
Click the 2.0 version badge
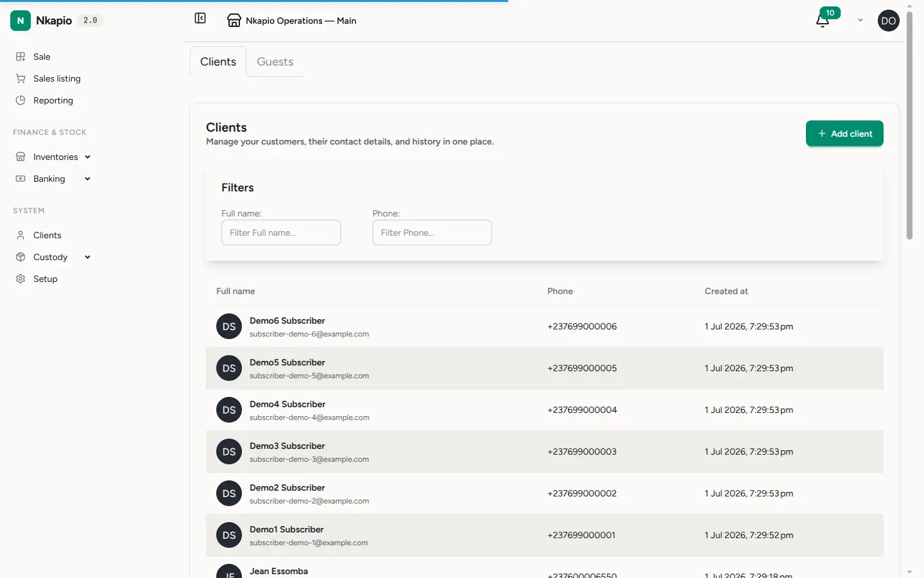click(x=90, y=21)
